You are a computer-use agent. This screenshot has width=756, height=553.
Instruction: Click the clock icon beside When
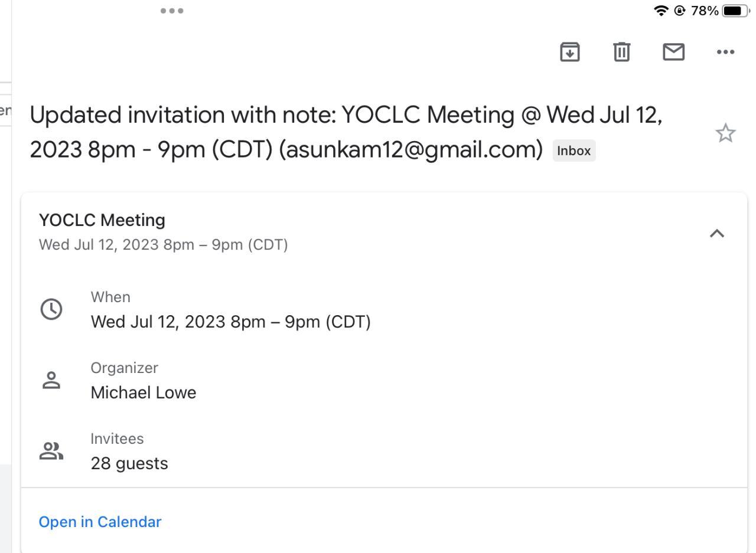pyautogui.click(x=51, y=309)
